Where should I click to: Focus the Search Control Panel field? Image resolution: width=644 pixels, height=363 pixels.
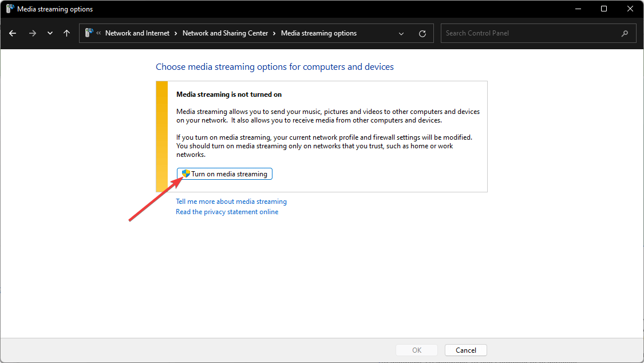530,33
